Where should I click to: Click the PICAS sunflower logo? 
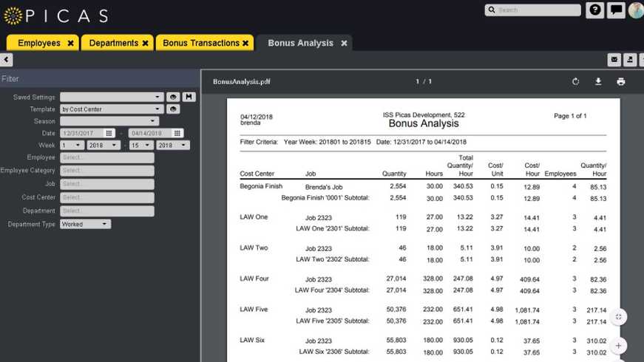(13, 16)
